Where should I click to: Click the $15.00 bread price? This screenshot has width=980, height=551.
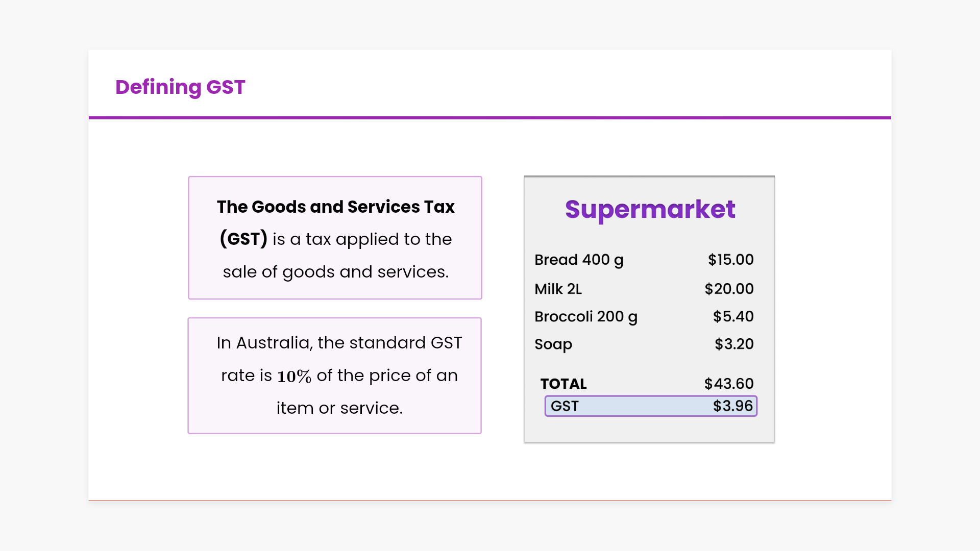pyautogui.click(x=730, y=260)
